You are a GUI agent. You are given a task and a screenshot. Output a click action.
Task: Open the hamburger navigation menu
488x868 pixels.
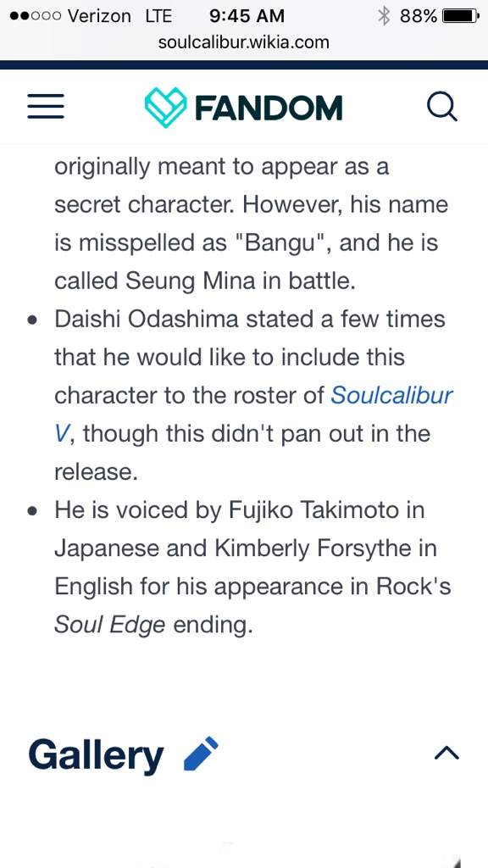[46, 106]
